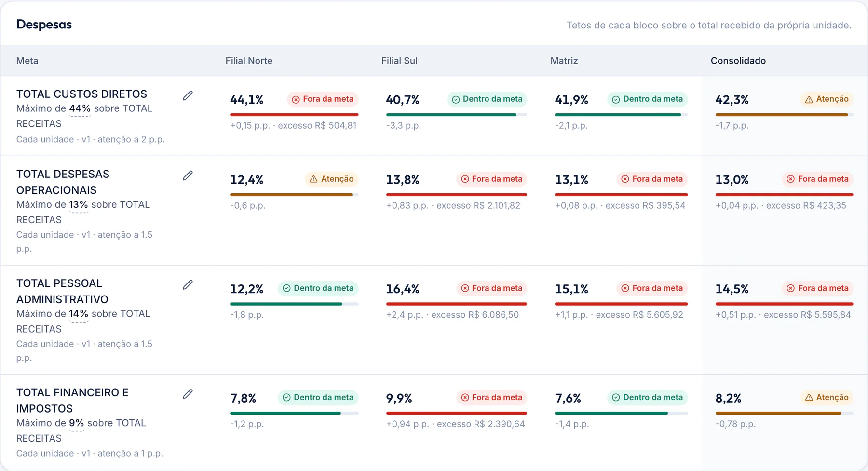
Task: Click Dentro da meta badge beside 12,2%
Action: tap(318, 288)
